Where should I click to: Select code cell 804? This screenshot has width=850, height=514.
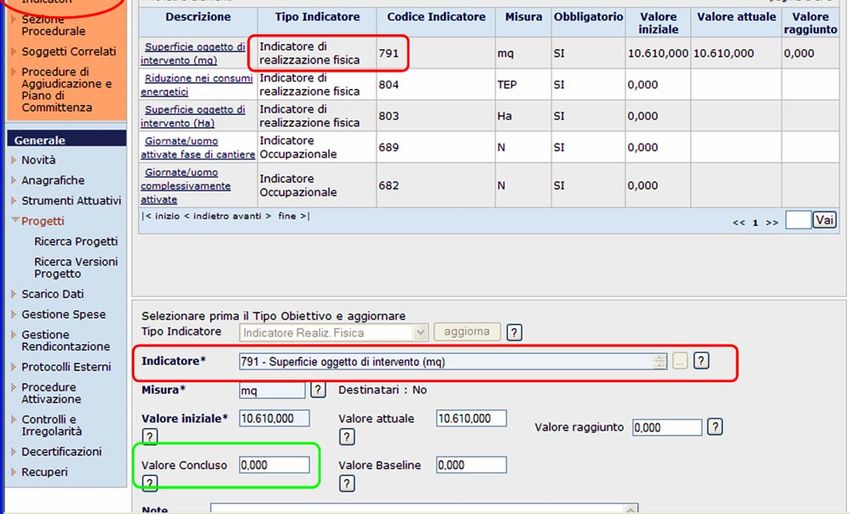[436, 85]
